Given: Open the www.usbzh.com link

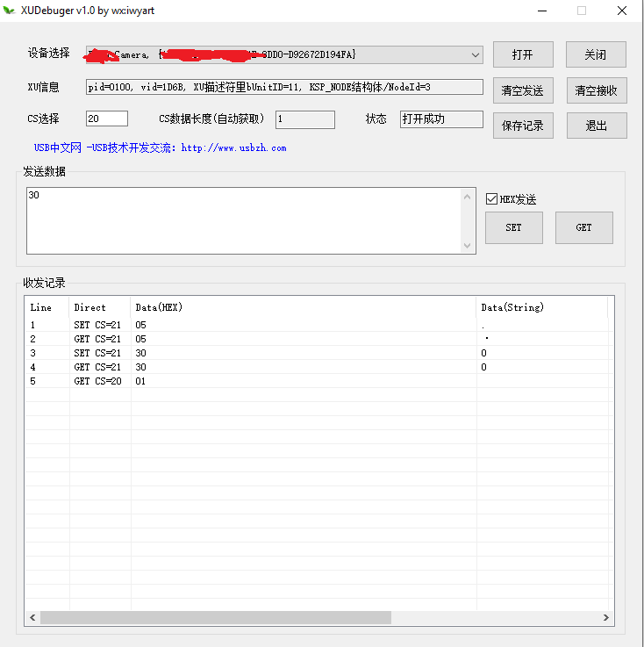Looking at the screenshot, I should pyautogui.click(x=233, y=147).
